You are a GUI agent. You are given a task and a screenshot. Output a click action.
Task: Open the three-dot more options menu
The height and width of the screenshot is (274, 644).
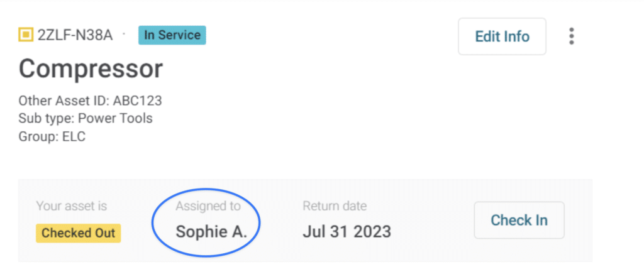point(571,36)
